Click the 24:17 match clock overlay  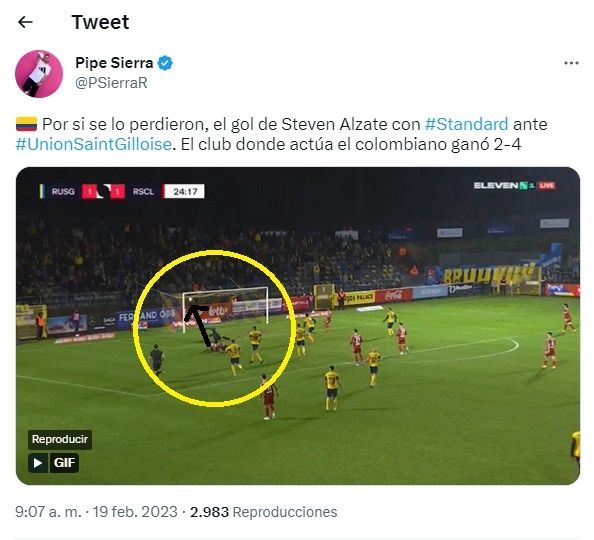click(184, 191)
